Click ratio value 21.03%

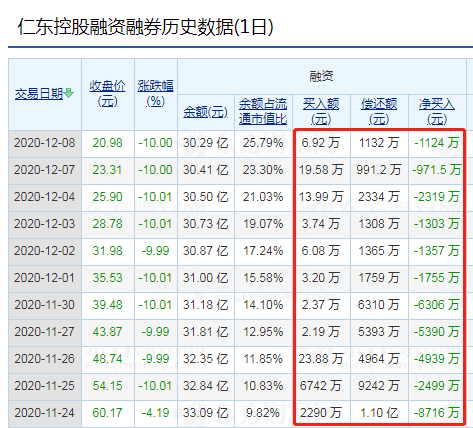click(x=263, y=197)
